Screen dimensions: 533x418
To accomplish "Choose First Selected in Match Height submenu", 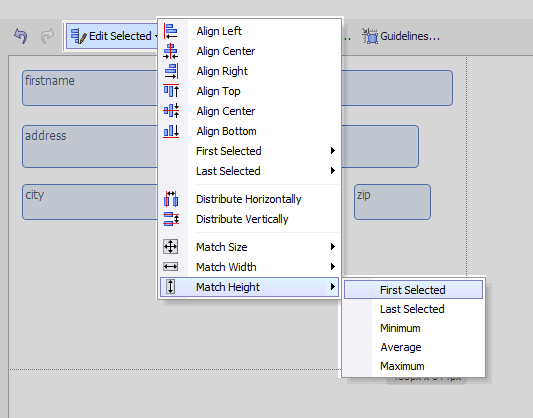I will click(413, 290).
